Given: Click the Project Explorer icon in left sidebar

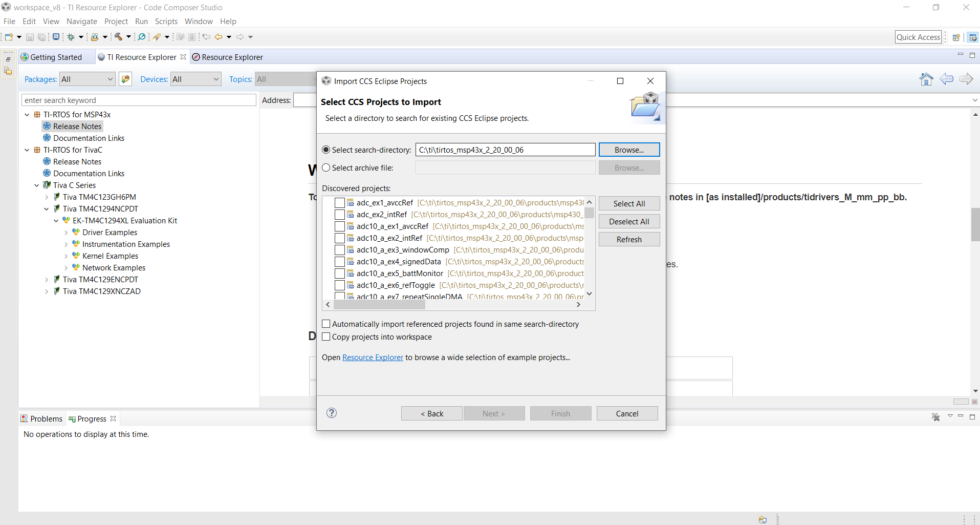Looking at the screenshot, I should (x=8, y=71).
